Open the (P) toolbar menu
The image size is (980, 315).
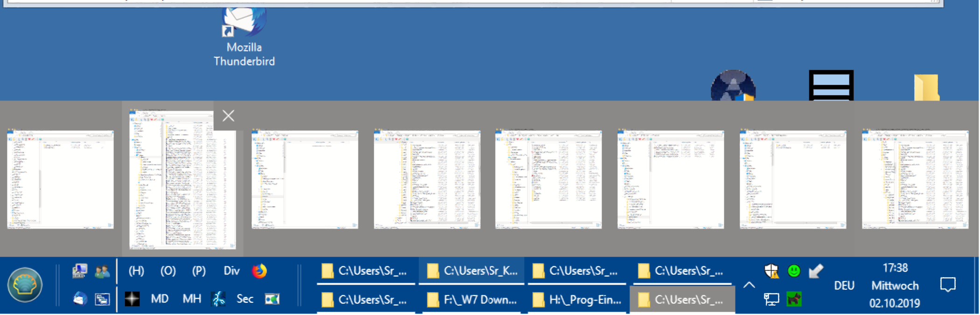[199, 271]
